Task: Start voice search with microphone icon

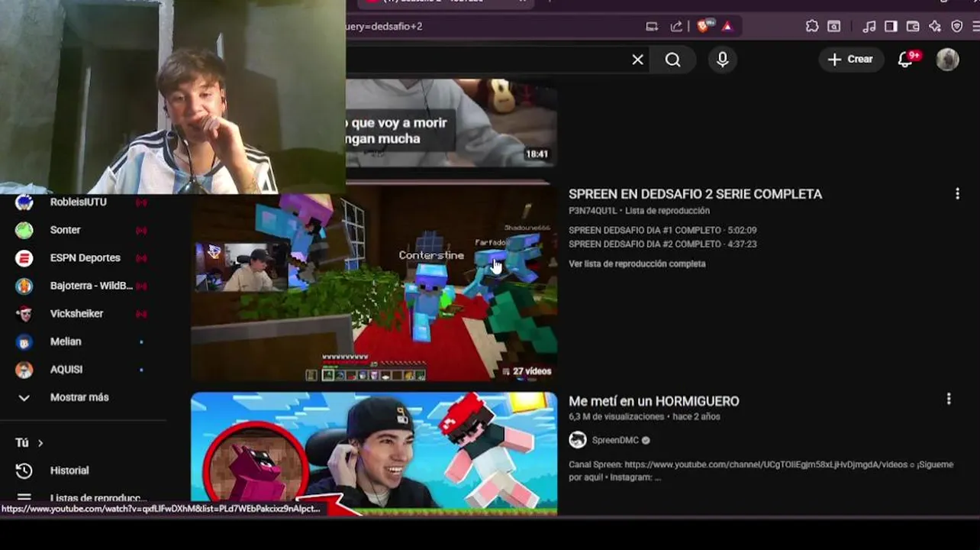Action: pos(723,60)
